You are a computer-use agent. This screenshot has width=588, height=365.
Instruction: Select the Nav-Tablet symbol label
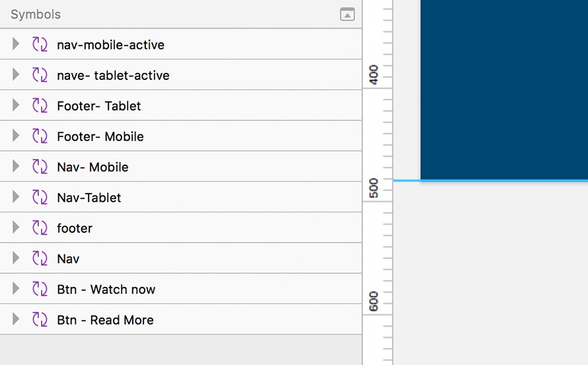(x=89, y=197)
